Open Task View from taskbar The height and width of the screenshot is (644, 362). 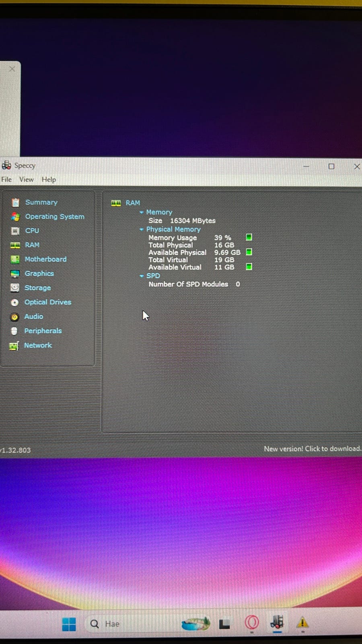[x=224, y=624]
